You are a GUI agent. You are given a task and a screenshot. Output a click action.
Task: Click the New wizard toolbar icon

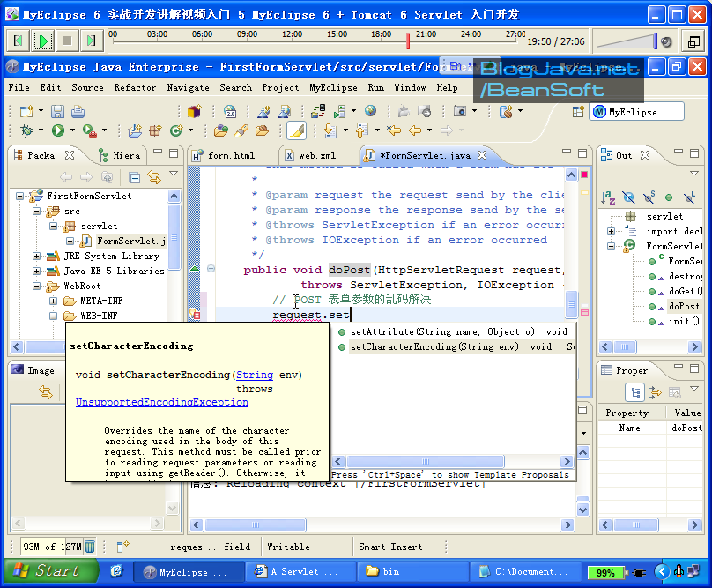tap(26, 111)
